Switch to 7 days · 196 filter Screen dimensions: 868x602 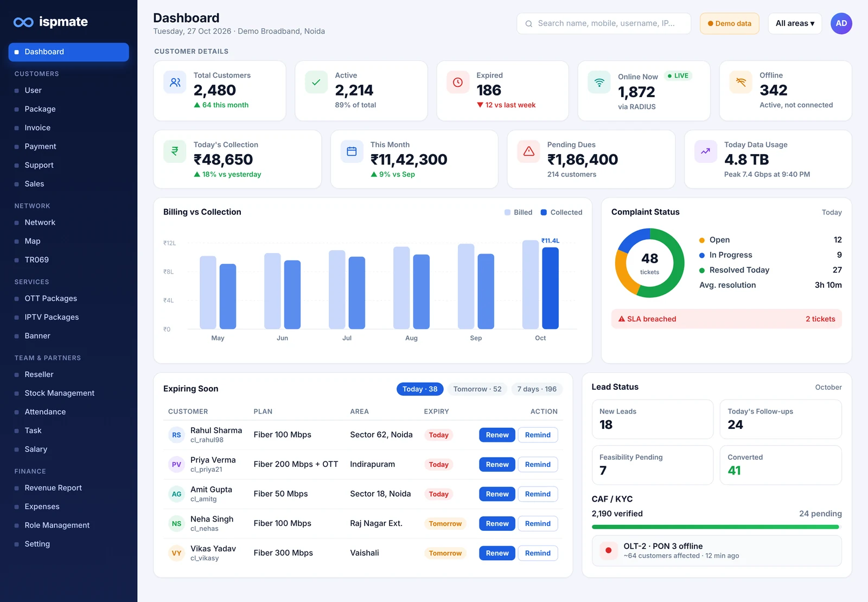(537, 389)
